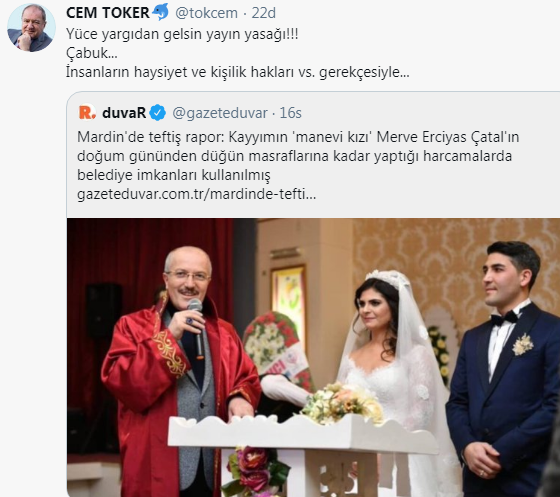Open the CEM TOKER display name
This screenshot has width=560, height=497.
pos(108,13)
